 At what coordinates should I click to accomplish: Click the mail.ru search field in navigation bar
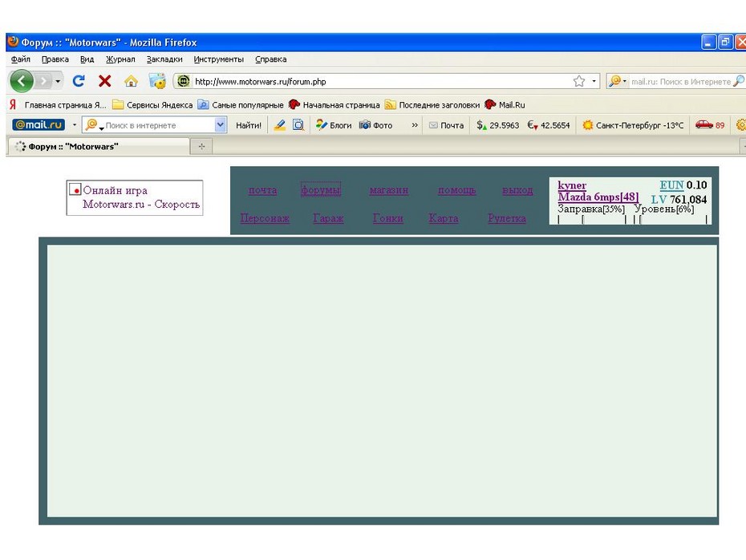[x=680, y=81]
